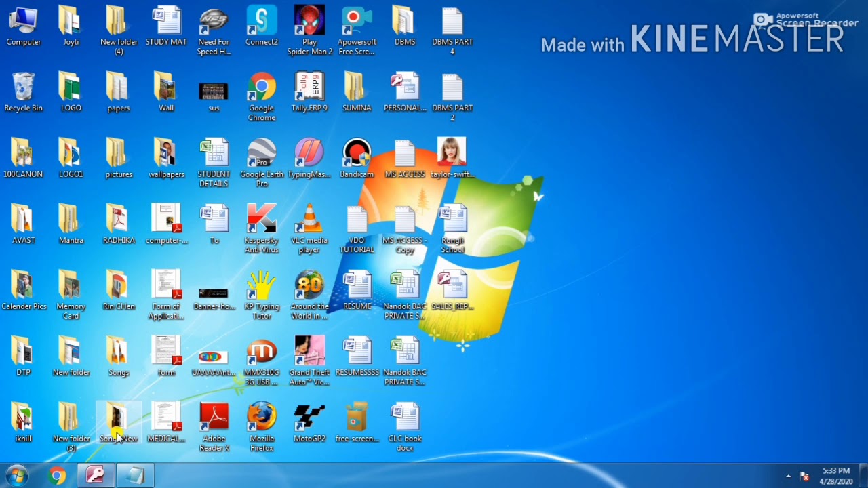Image resolution: width=868 pixels, height=488 pixels.
Task: Select the Adobe Reader X shortcut
Action: [214, 428]
